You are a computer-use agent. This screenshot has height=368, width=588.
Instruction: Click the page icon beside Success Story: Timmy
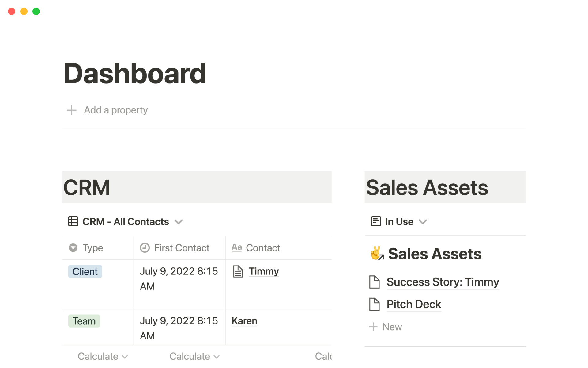coord(374,282)
